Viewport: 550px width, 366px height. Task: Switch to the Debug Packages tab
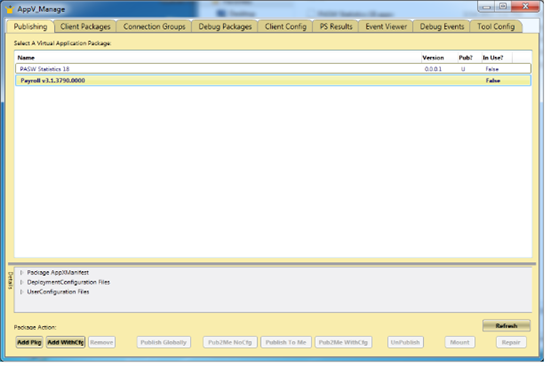(225, 27)
